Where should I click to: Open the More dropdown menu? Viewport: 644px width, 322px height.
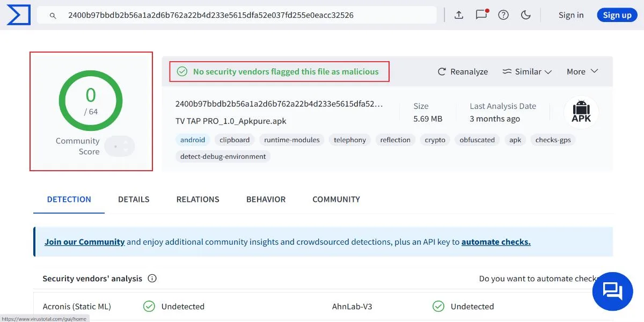[582, 71]
